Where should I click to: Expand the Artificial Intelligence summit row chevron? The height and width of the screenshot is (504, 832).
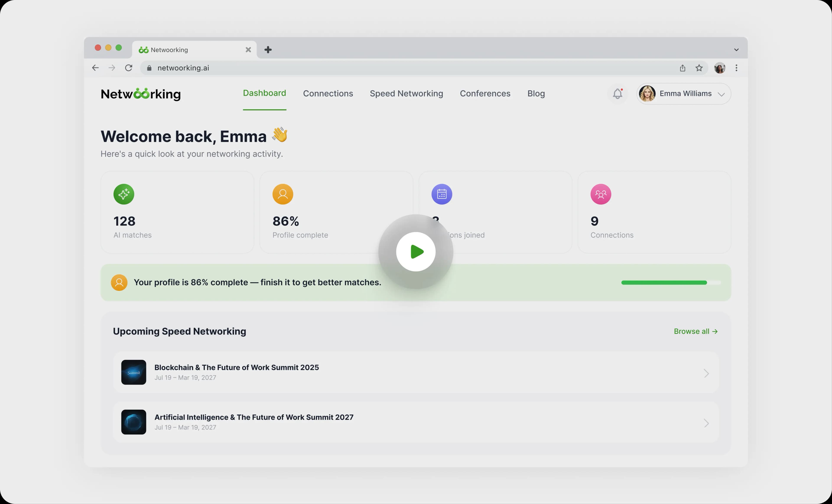[706, 423]
